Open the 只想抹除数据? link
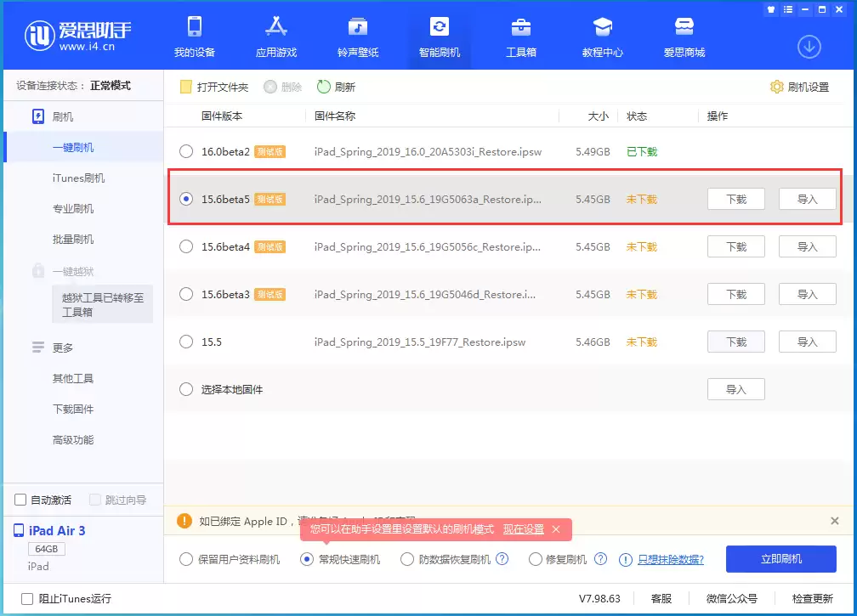Image resolution: width=857 pixels, height=616 pixels. click(x=671, y=559)
